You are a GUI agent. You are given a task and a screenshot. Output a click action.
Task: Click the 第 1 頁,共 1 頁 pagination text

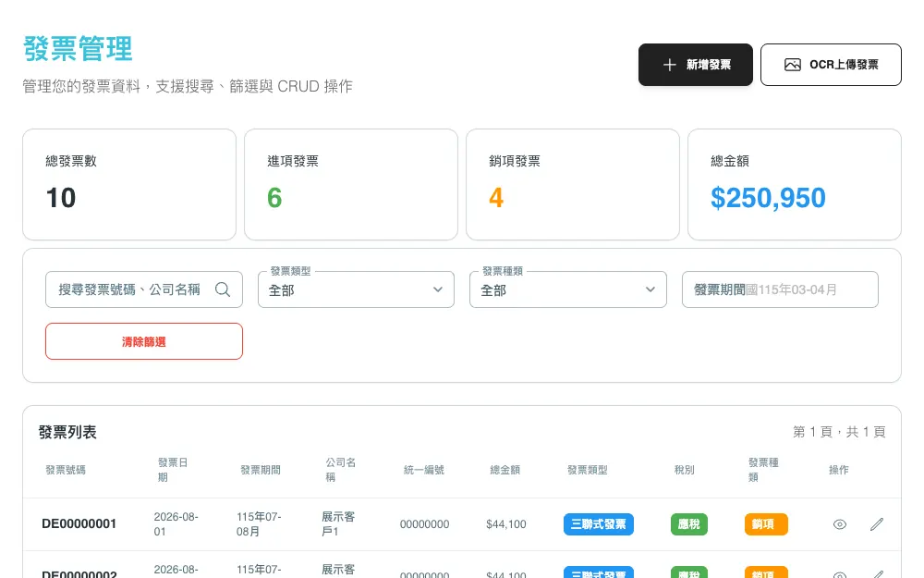click(x=839, y=432)
